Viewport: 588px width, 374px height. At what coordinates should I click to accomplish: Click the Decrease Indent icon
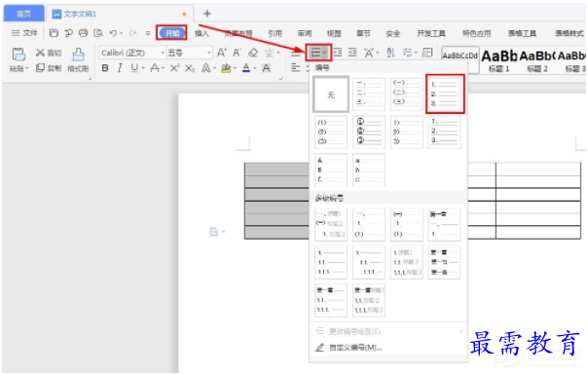point(338,53)
